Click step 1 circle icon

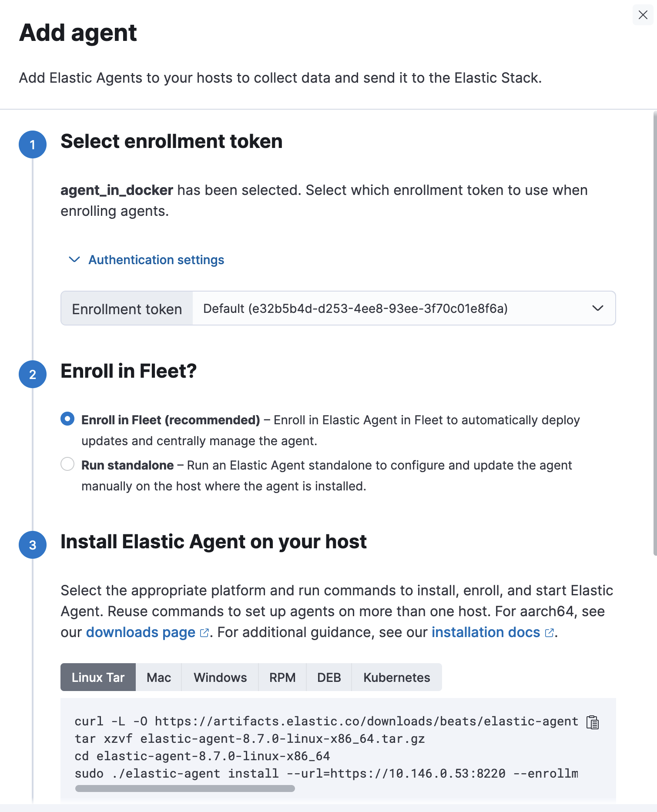pyautogui.click(x=33, y=144)
